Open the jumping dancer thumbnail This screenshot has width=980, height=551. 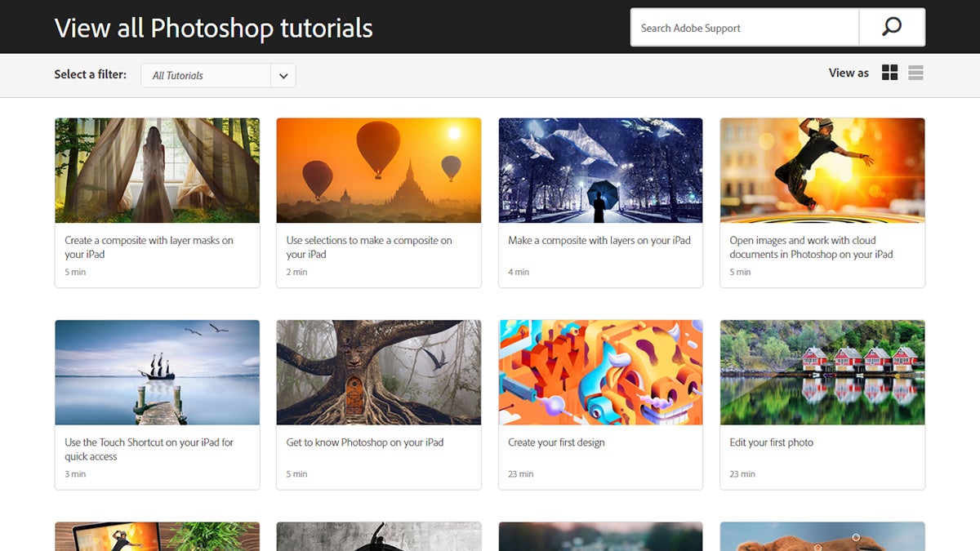822,171
